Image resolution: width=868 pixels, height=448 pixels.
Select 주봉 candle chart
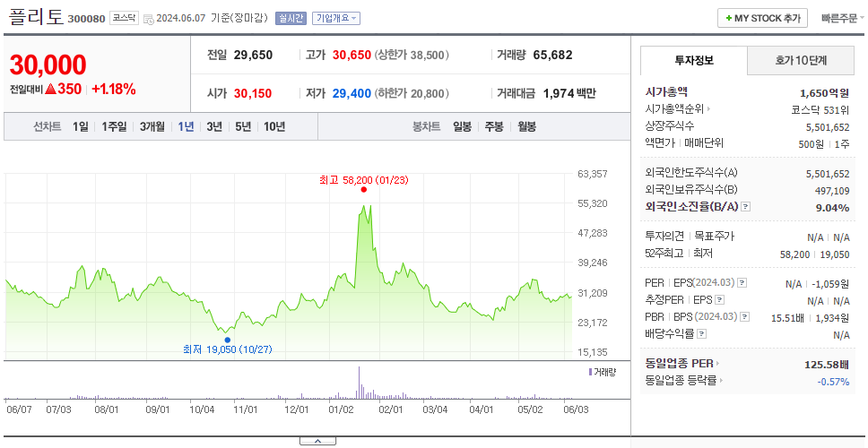tap(494, 126)
